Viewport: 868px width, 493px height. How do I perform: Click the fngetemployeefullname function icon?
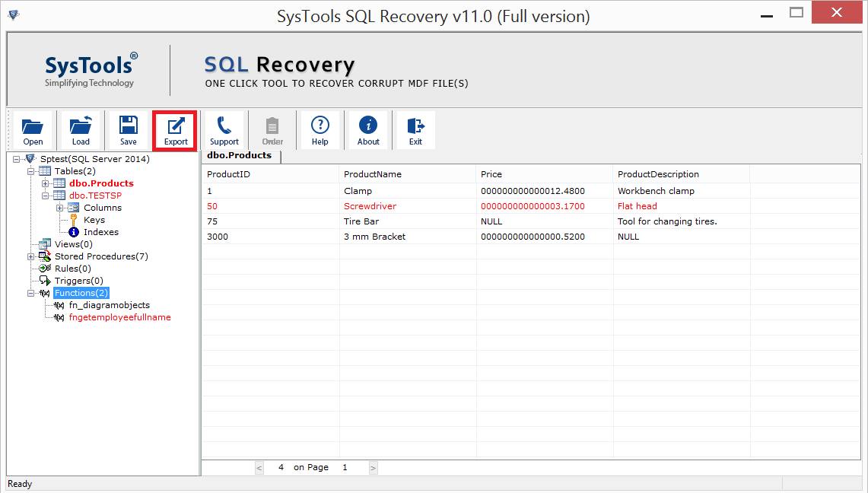pos(59,317)
